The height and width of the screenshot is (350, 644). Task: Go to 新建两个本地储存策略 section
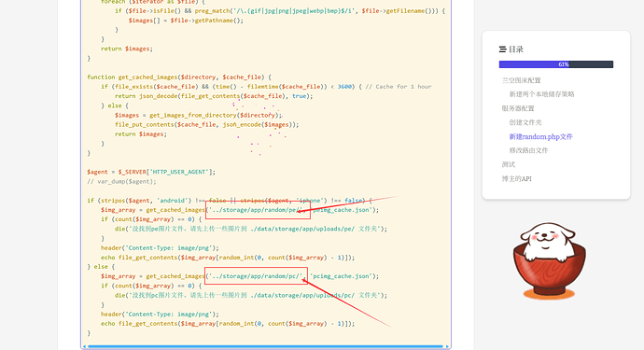[541, 94]
